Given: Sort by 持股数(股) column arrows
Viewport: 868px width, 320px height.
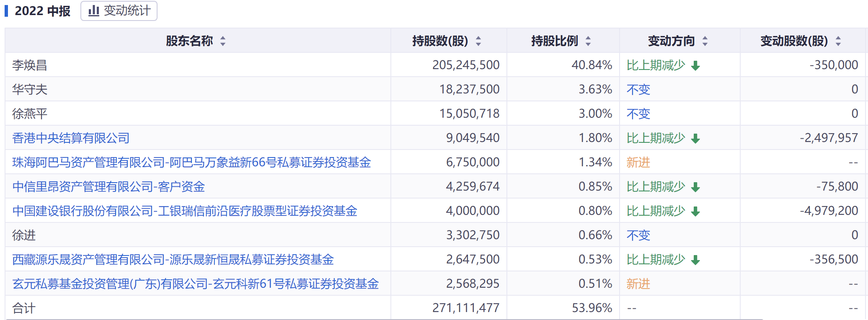Looking at the screenshot, I should click(478, 41).
